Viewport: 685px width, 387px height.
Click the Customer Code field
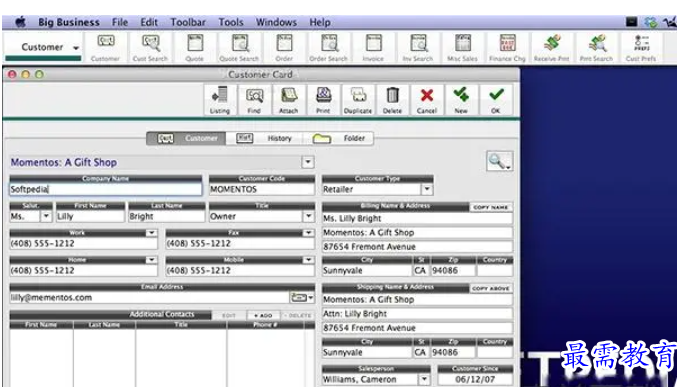click(262, 189)
